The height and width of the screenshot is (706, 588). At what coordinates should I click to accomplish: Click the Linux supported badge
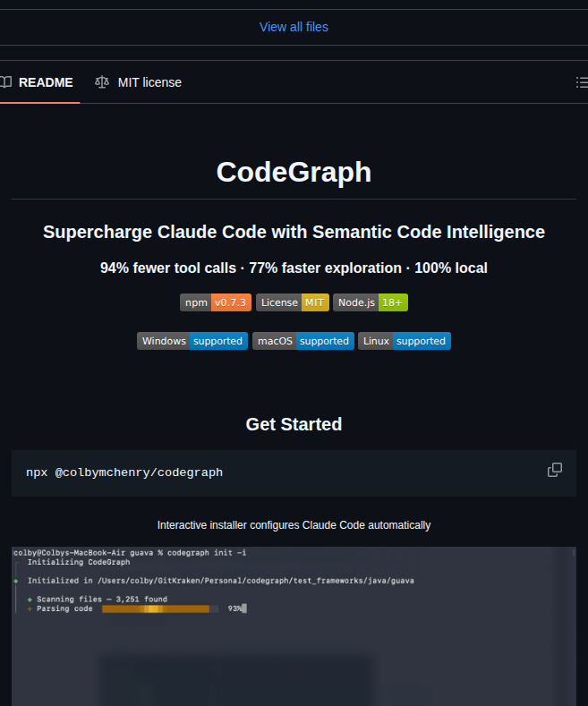click(x=405, y=341)
